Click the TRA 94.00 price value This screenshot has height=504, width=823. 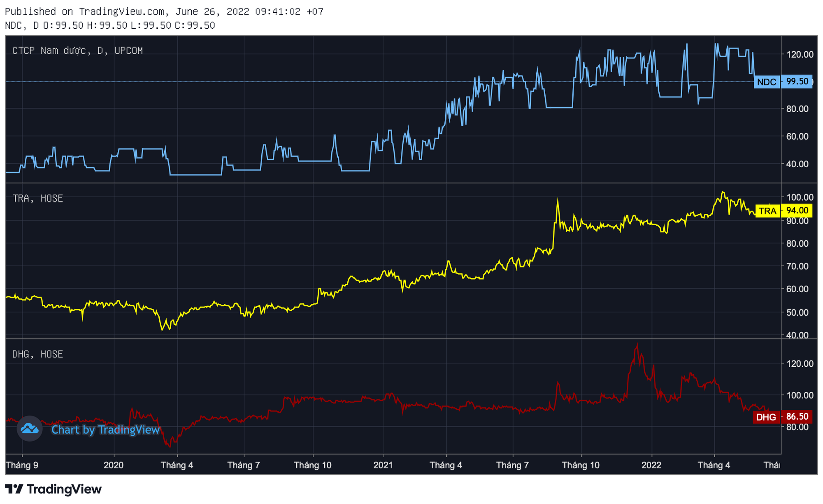pyautogui.click(x=797, y=211)
